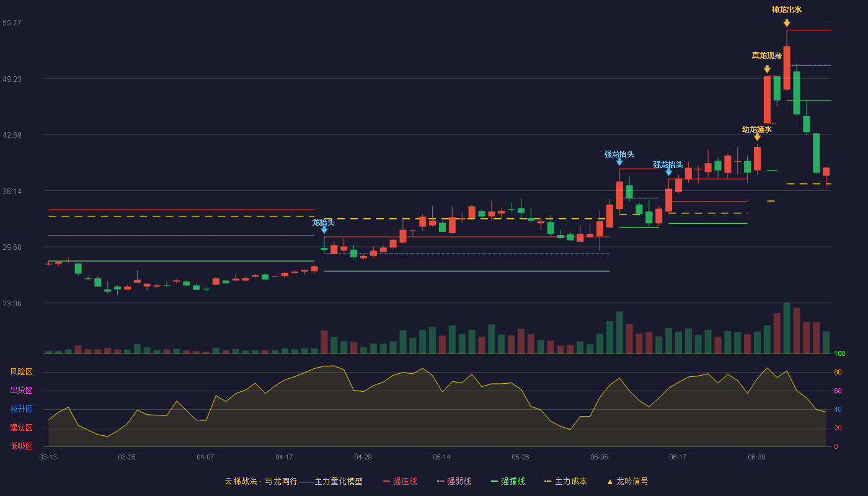Click the 风险区 zone label
868x496 pixels.
coord(21,372)
